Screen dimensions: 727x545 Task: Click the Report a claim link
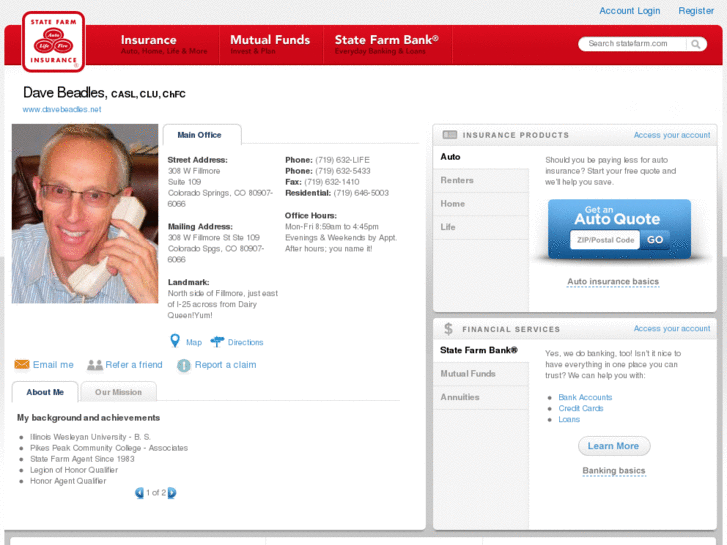[225, 365]
